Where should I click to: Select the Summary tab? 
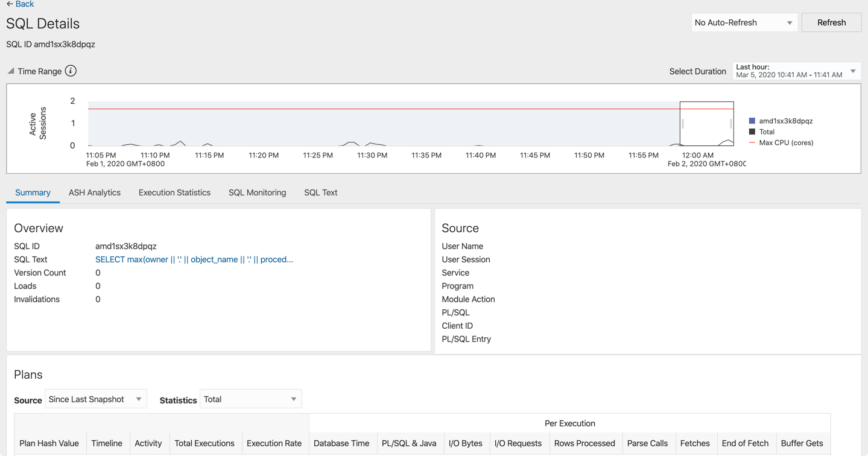tap(33, 192)
